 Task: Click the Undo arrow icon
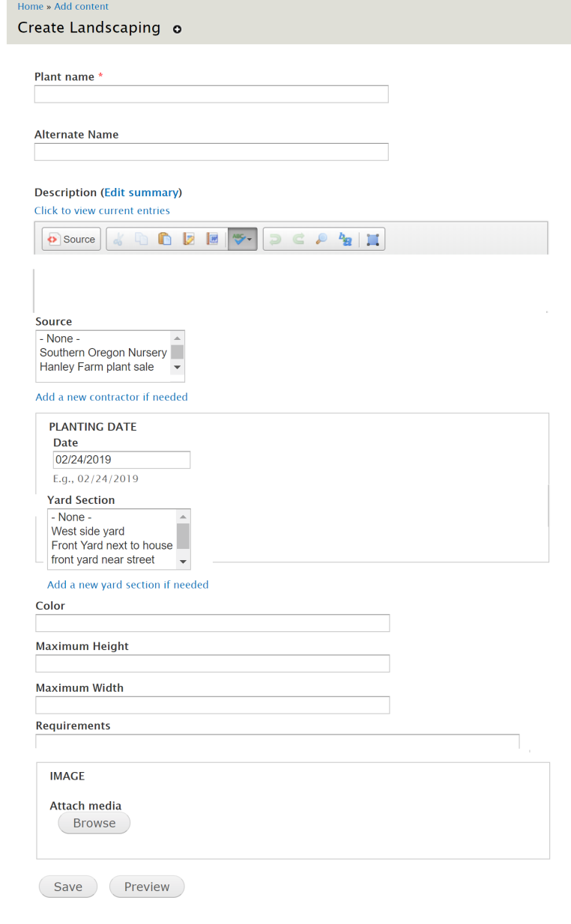(x=274, y=239)
